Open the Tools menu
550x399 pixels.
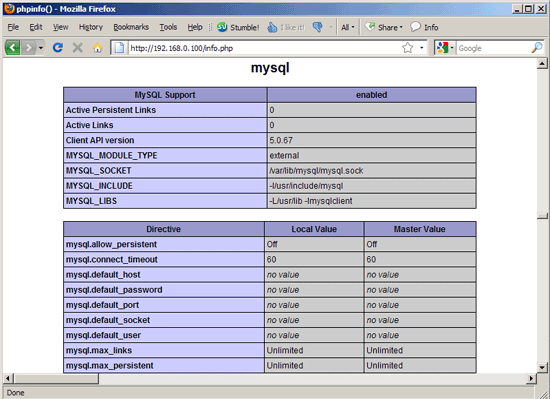[168, 27]
